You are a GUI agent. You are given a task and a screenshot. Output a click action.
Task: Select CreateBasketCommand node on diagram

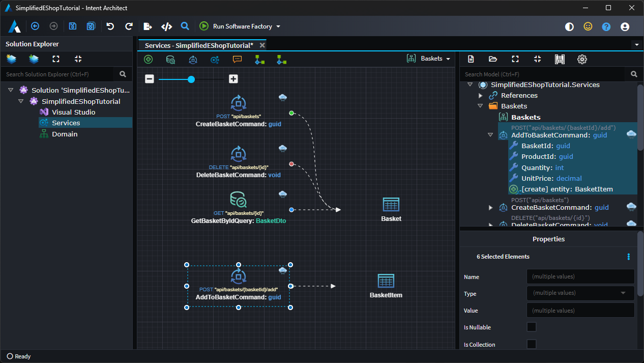[238, 110]
